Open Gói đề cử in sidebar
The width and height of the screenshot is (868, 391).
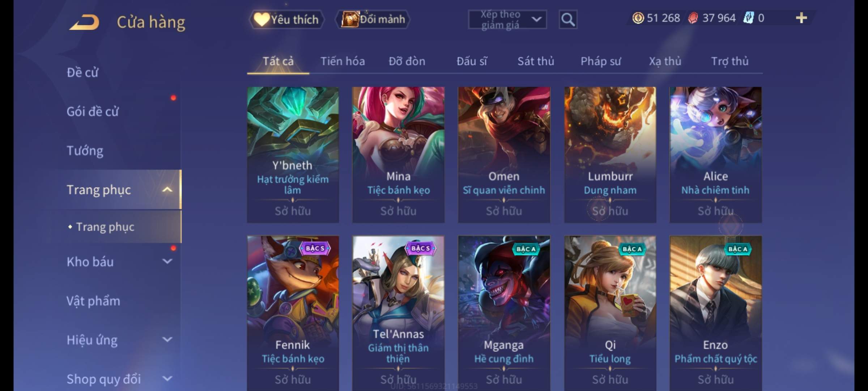pos(93,112)
